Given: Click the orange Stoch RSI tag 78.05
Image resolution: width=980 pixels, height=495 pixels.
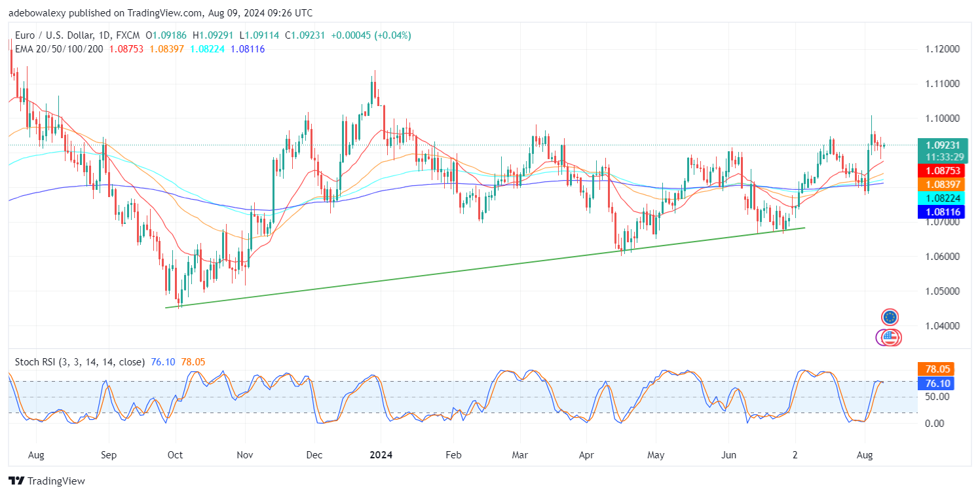Looking at the screenshot, I should [936, 369].
